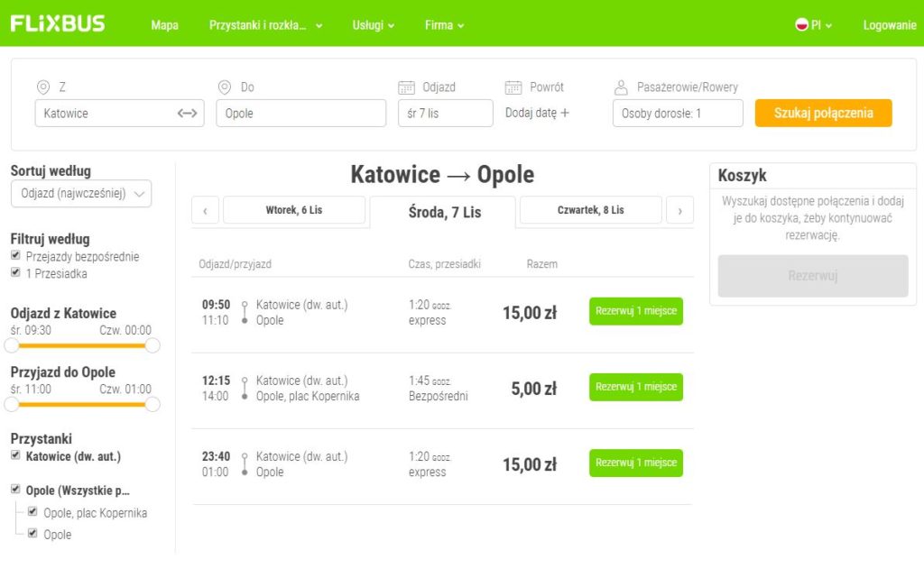
Task: Click Szukaj połączenia button
Action: [x=823, y=113]
